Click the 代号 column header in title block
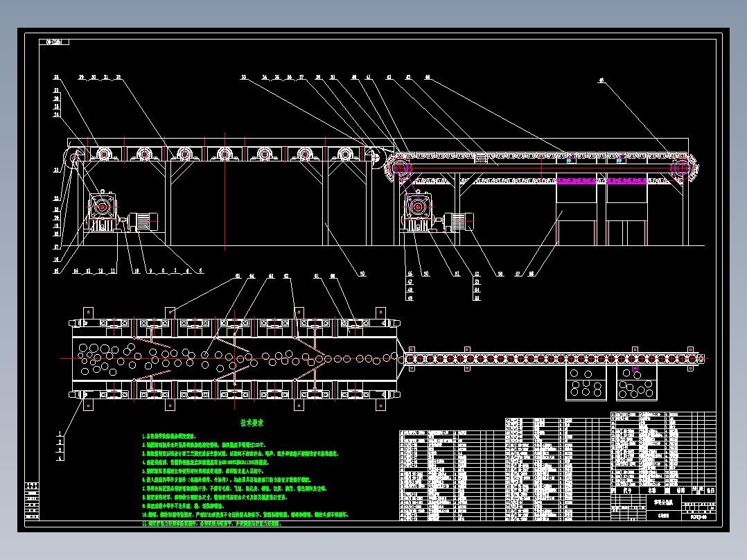This screenshot has height=560, width=747. click(x=627, y=491)
